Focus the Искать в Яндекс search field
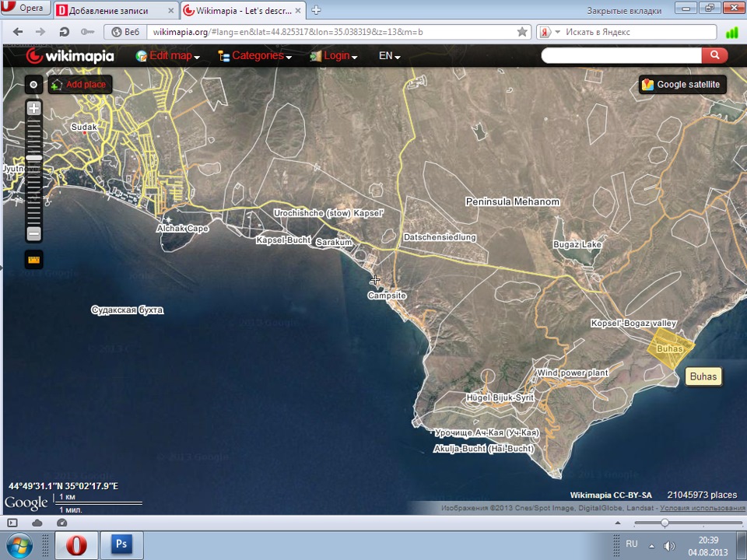The width and height of the screenshot is (747, 560). point(638,32)
